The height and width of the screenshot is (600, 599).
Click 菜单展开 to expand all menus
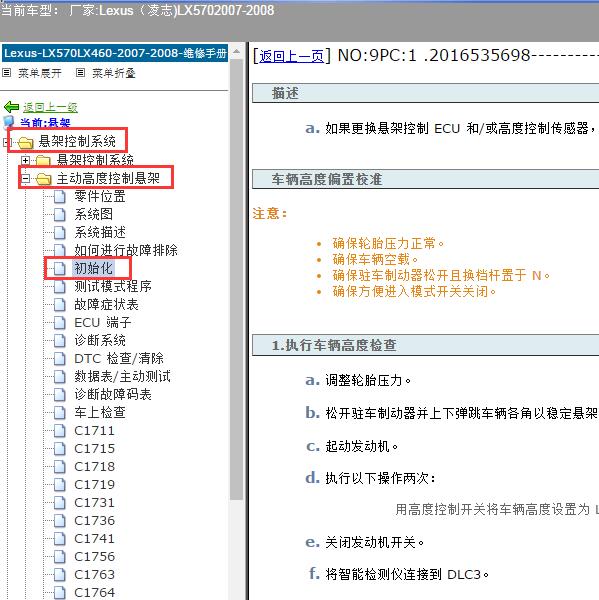[x=40, y=73]
